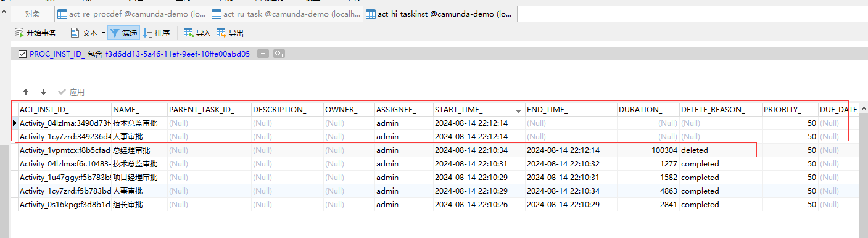868x238 pixels.
Task: Click the add parentheses group filter icon
Action: tap(279, 54)
